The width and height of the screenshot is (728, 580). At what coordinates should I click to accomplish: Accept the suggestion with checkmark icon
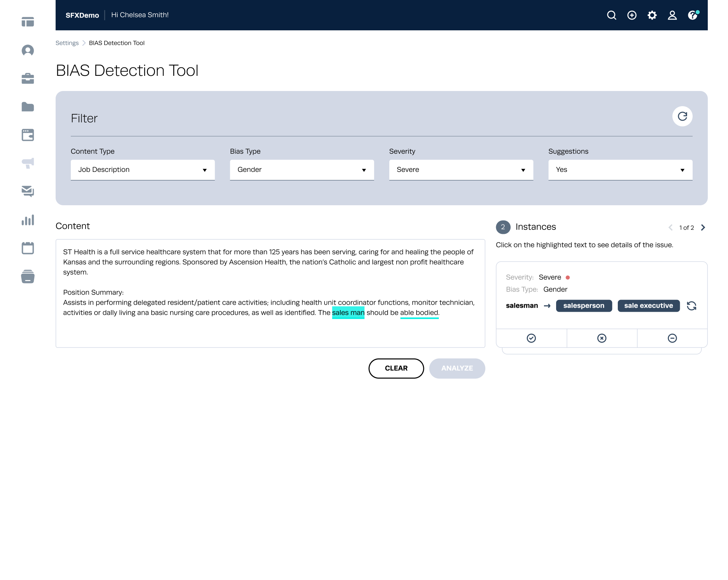tap(531, 338)
